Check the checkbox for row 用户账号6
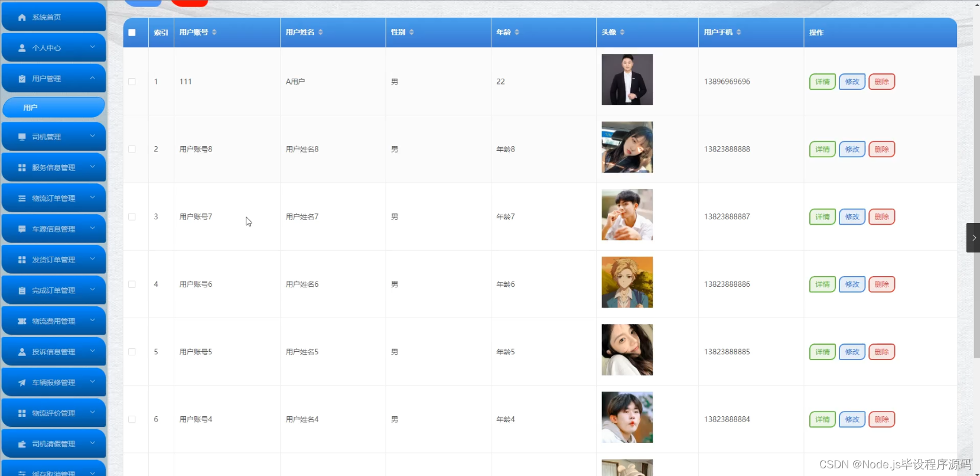 click(x=132, y=284)
